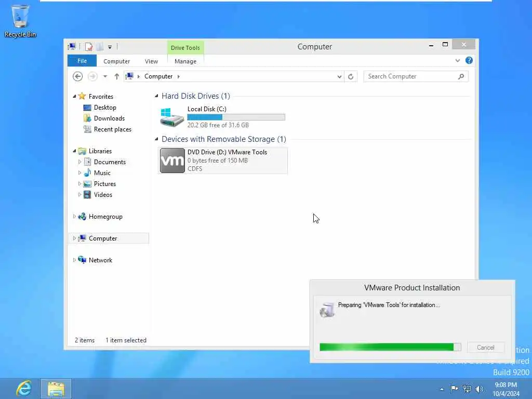Screen dimensions: 532x399
Task: Click the Properties quick access icon
Action: pyautogui.click(x=89, y=47)
